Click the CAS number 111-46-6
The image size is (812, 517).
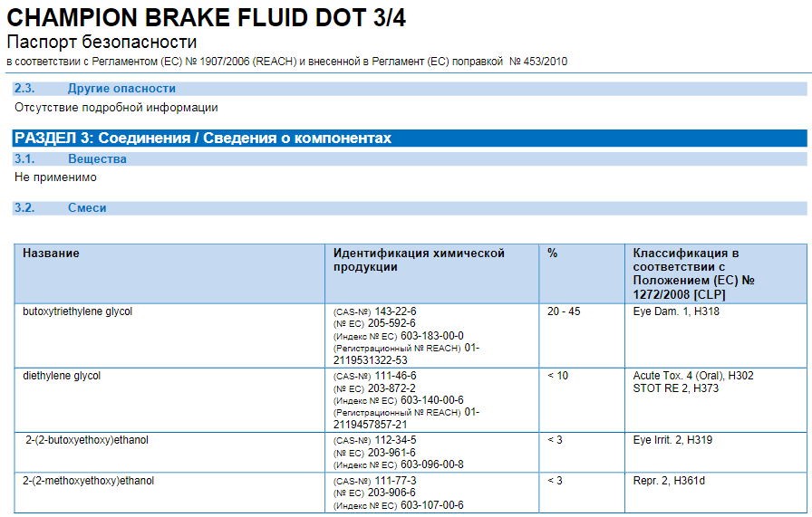pyautogui.click(x=396, y=376)
